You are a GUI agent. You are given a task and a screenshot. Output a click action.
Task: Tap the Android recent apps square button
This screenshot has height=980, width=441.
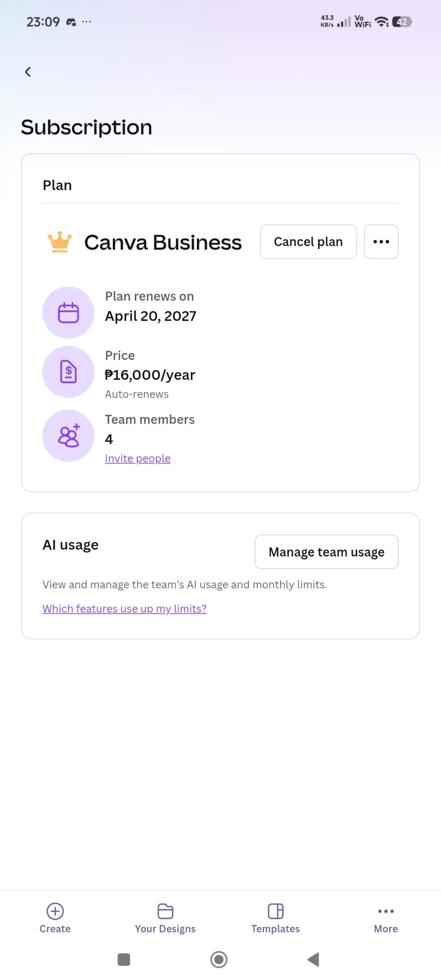coord(124,960)
